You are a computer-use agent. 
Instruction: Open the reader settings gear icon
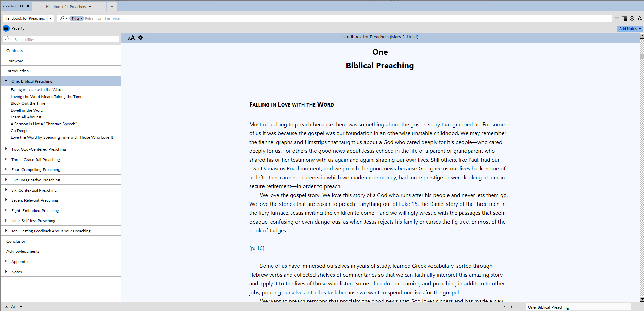tap(140, 38)
